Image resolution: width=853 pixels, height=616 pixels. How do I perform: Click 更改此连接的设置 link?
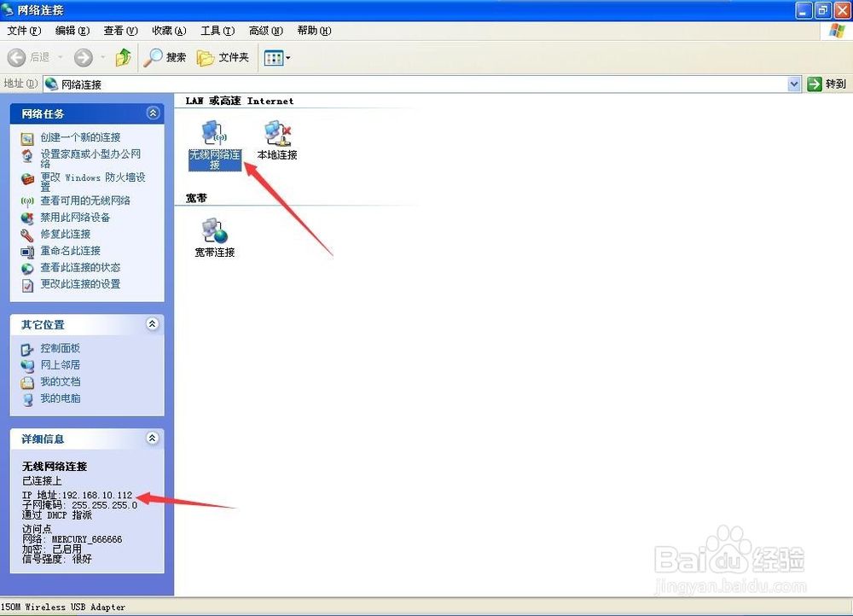point(80,284)
